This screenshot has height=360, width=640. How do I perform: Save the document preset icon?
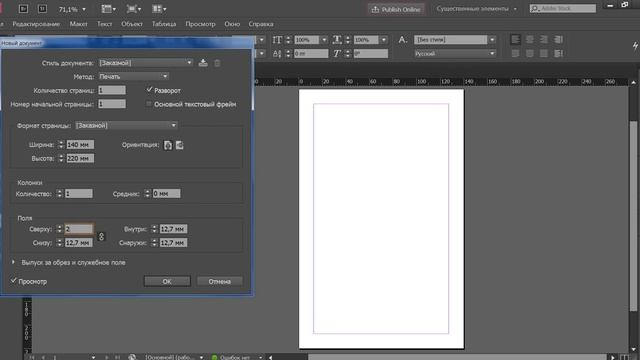tap(203, 63)
